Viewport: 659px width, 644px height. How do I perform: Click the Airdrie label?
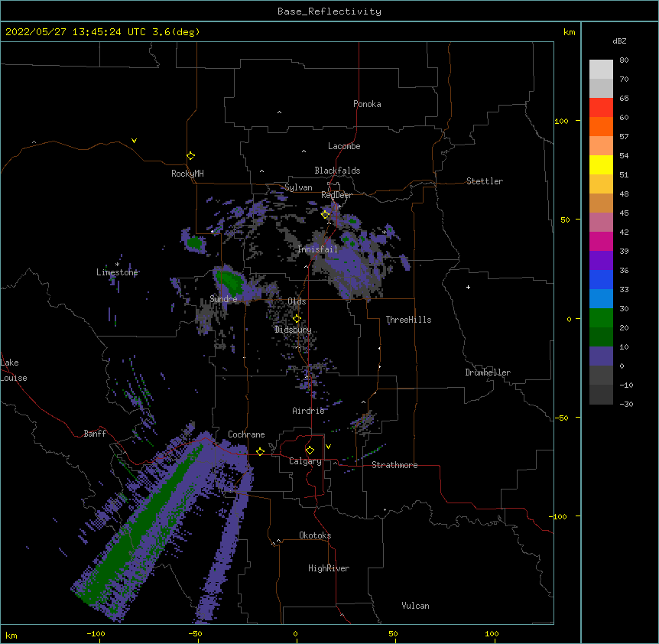308,411
